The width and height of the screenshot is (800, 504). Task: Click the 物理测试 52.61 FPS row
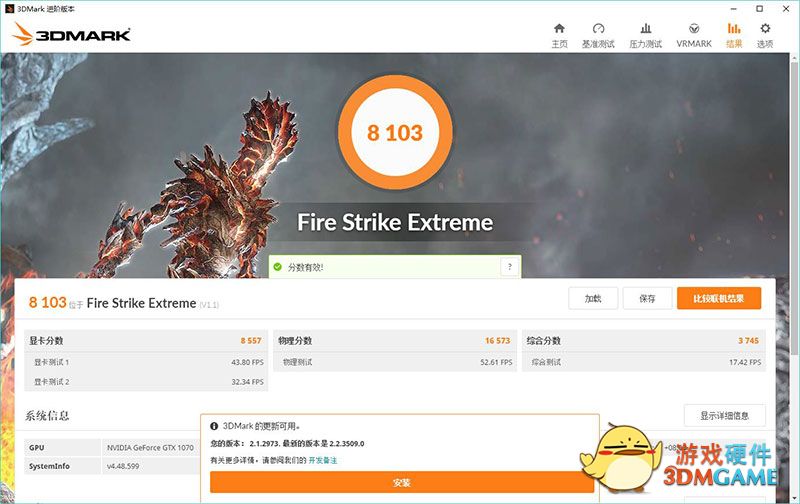(395, 362)
